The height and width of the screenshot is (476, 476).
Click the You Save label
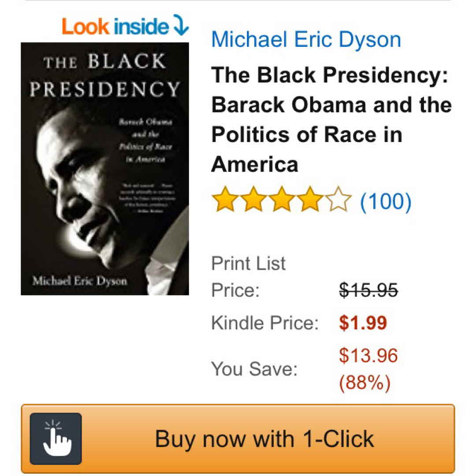[254, 369]
